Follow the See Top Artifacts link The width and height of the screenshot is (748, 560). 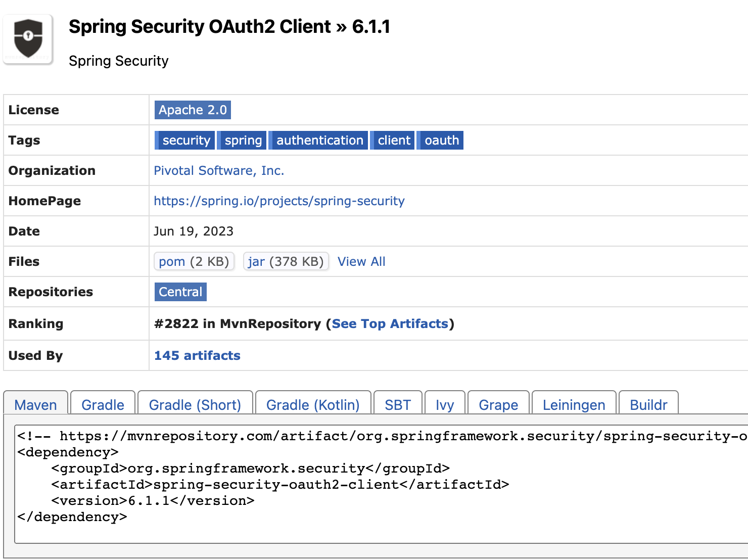390,323
